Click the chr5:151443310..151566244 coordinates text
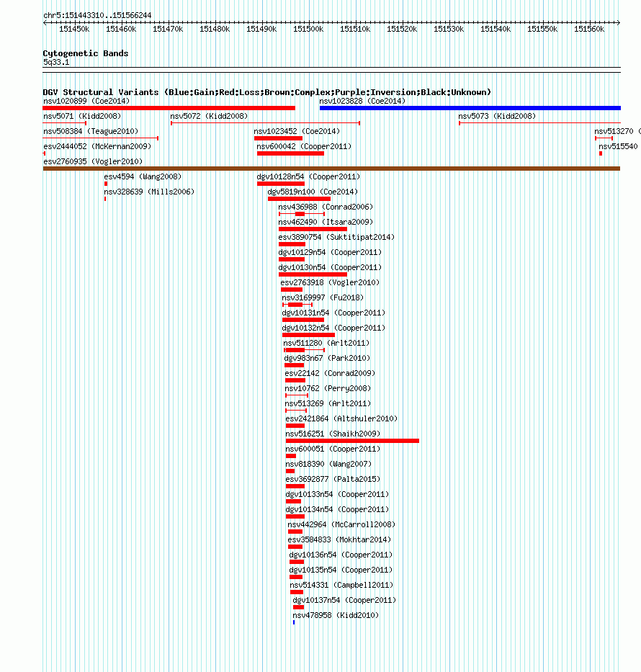 97,15
